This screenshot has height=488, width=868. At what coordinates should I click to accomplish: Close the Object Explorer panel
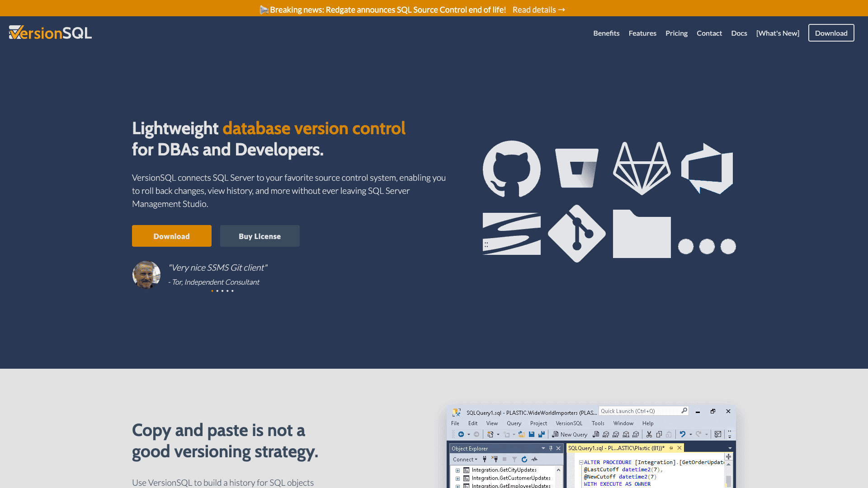pyautogui.click(x=558, y=448)
